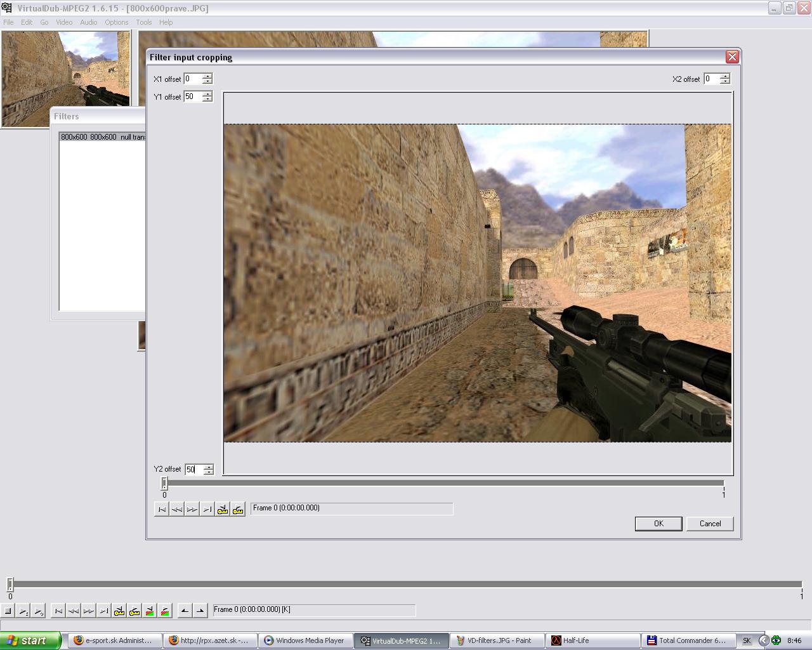Open the Video menu
812x650 pixels.
[64, 22]
